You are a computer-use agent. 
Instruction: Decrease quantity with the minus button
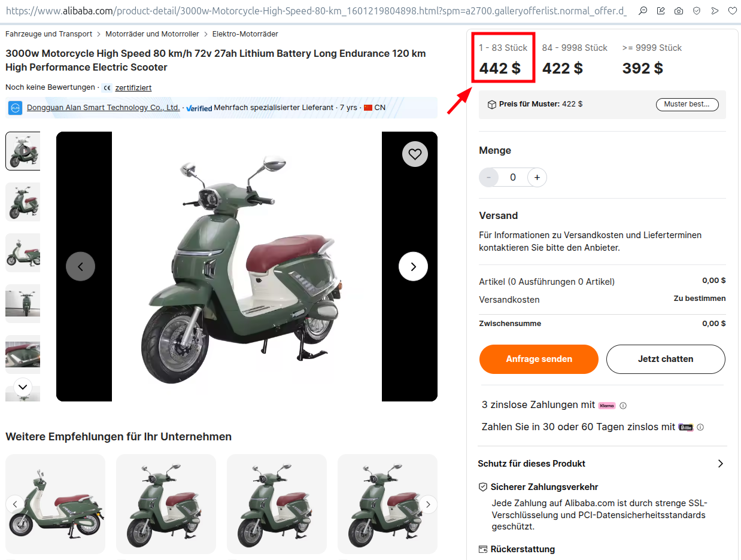pyautogui.click(x=489, y=178)
